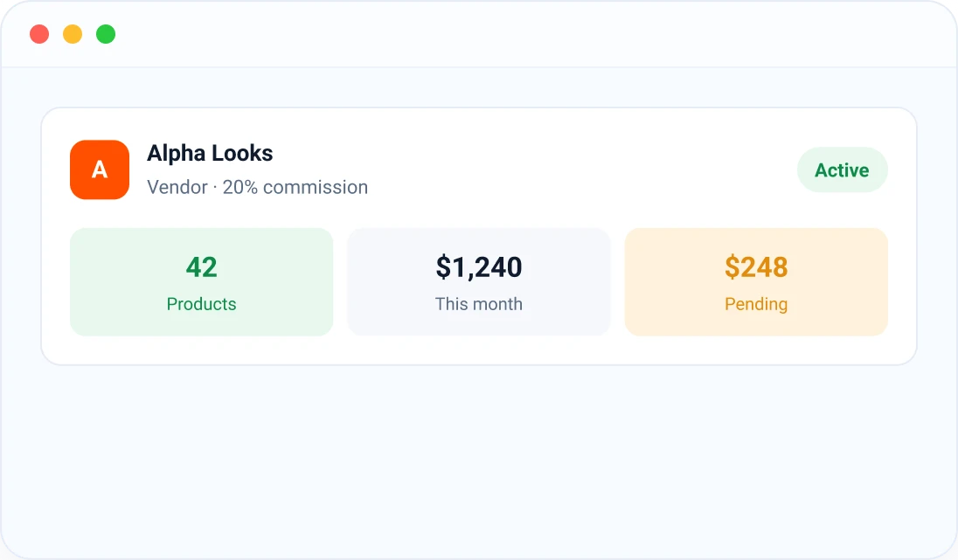This screenshot has width=958, height=560.
Task: Click the letter "A" inside the avatar
Action: pos(100,169)
